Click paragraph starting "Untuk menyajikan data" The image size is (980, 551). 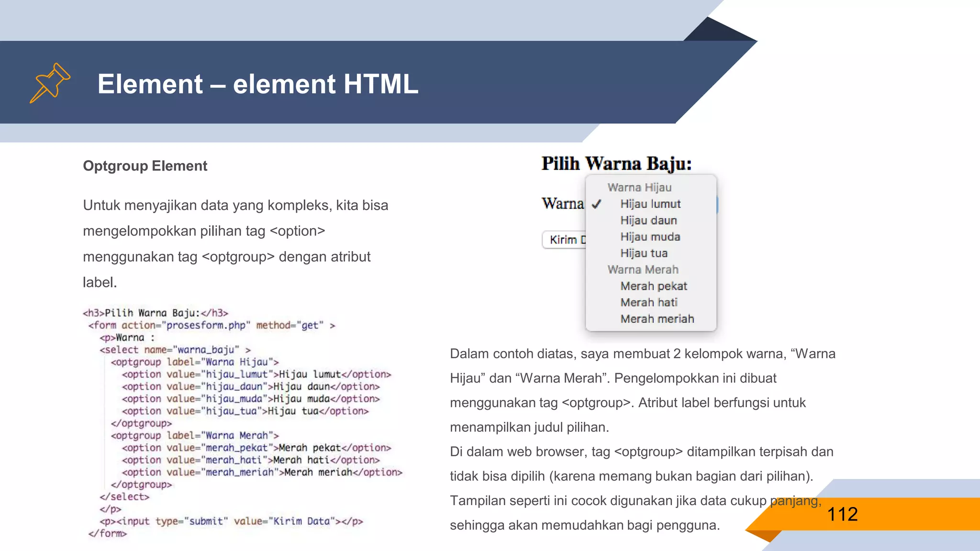pyautogui.click(x=235, y=244)
